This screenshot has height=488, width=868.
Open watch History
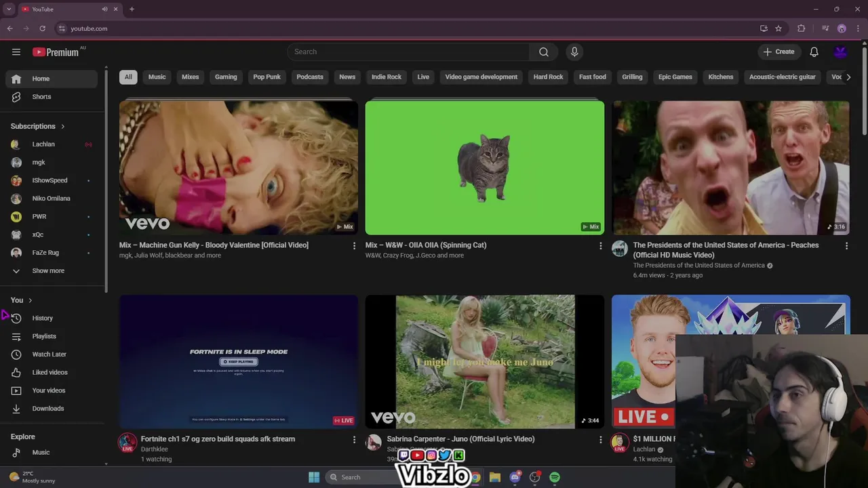tap(52, 319)
